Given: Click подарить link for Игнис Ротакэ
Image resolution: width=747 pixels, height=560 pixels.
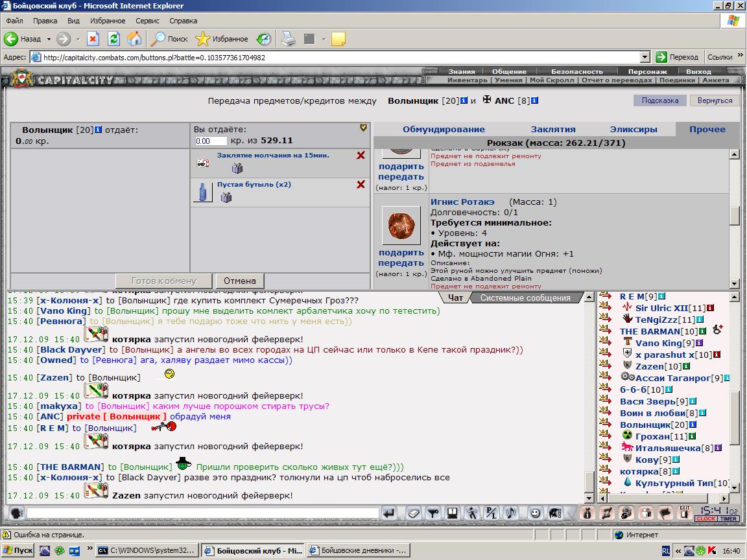Looking at the screenshot, I should (401, 252).
